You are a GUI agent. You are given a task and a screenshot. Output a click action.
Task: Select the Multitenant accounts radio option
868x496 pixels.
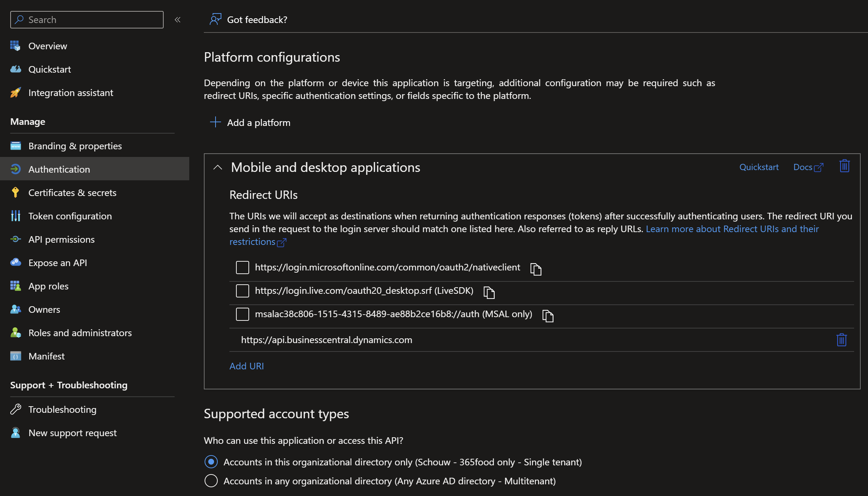(x=211, y=481)
